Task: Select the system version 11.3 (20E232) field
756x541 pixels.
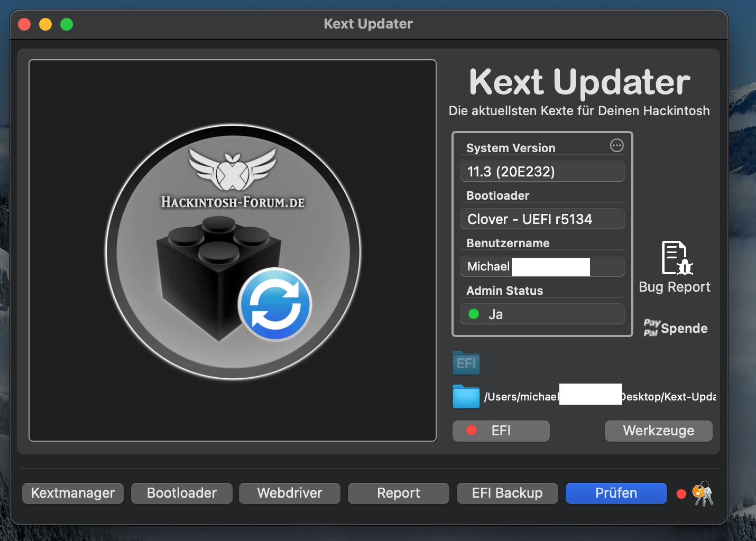Action: 542,171
